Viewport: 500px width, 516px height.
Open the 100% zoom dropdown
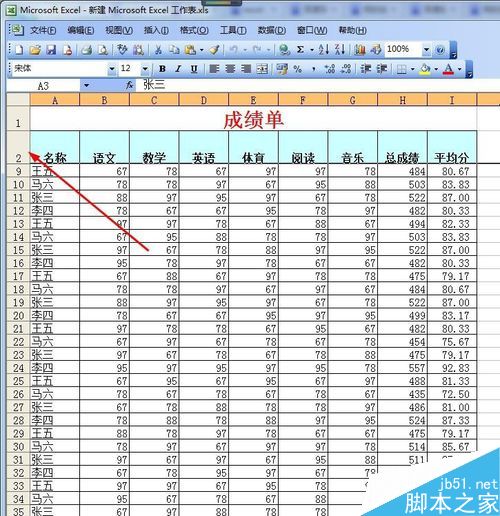point(426,50)
